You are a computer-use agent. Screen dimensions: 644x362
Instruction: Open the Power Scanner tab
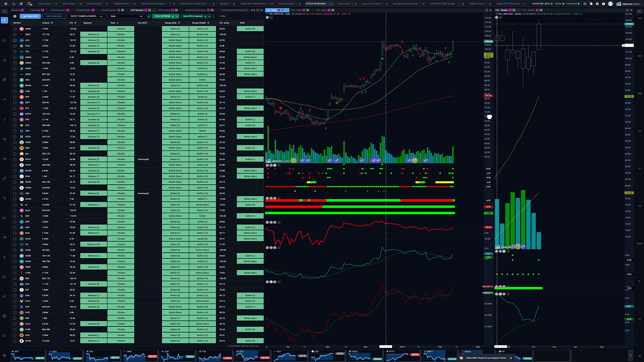coord(109,10)
